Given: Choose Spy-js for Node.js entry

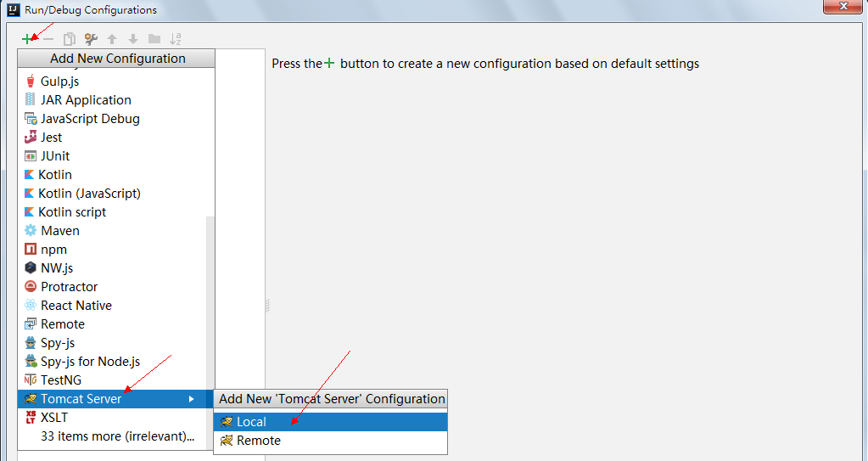Looking at the screenshot, I should pos(112,362).
